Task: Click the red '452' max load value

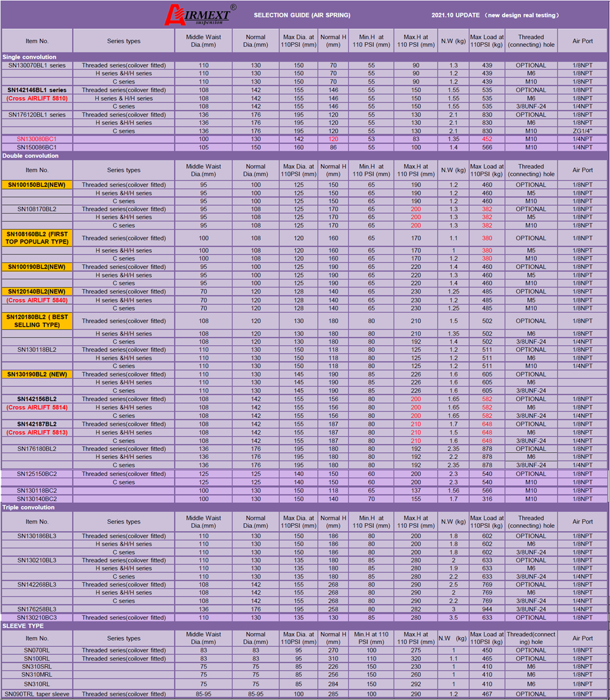Action: (487, 139)
